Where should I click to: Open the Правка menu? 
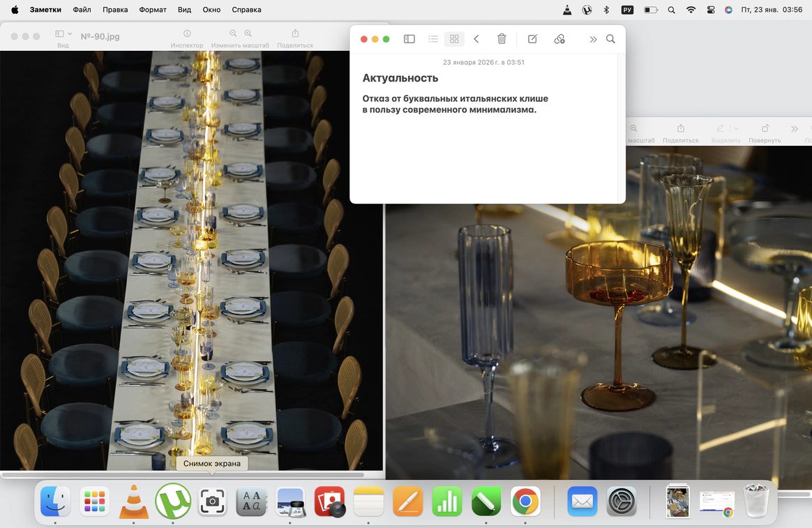[x=115, y=10]
